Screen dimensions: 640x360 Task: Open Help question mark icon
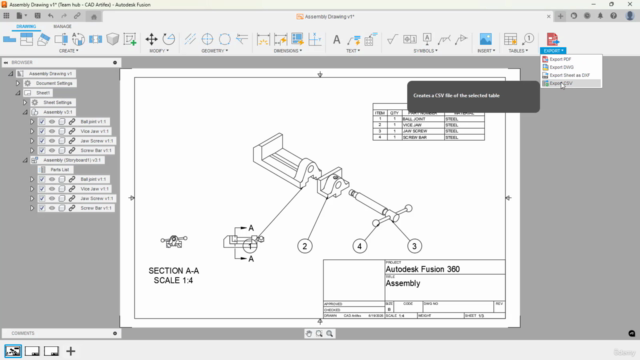point(613,16)
